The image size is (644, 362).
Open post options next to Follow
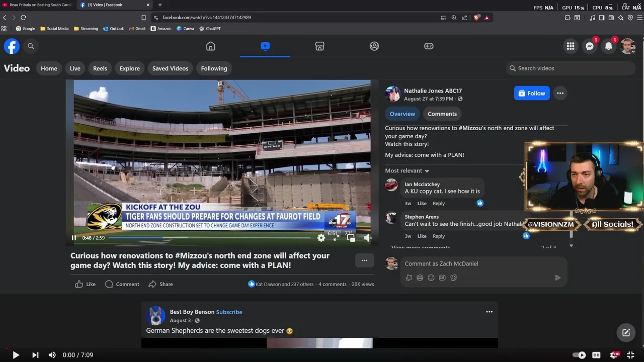click(x=560, y=93)
